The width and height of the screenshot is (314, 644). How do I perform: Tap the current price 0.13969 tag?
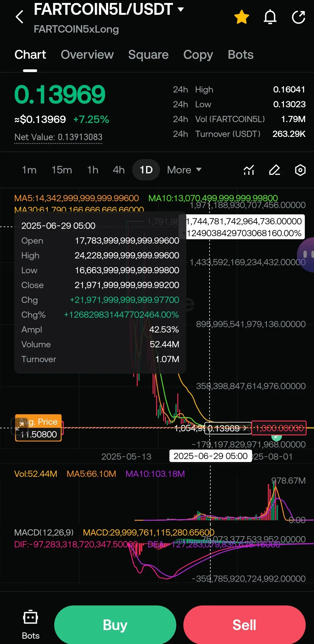click(x=227, y=428)
